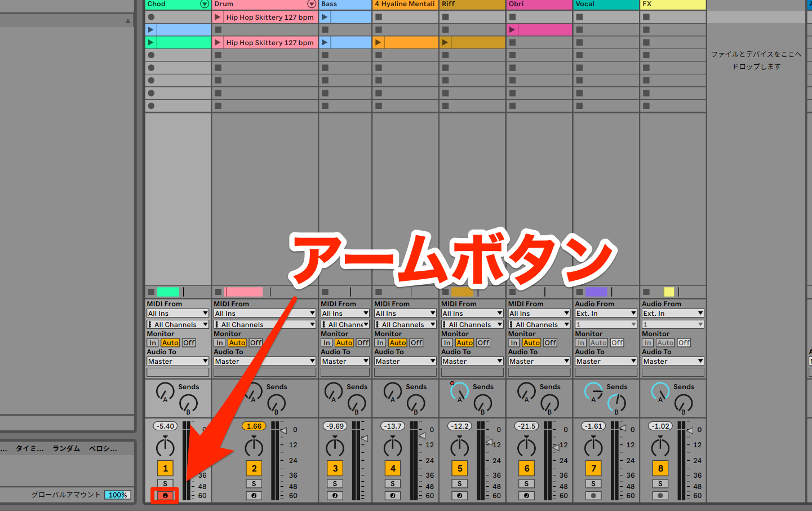Open Vocal Audio From Ext. In dropdown
The width and height of the screenshot is (812, 511).
[606, 314]
